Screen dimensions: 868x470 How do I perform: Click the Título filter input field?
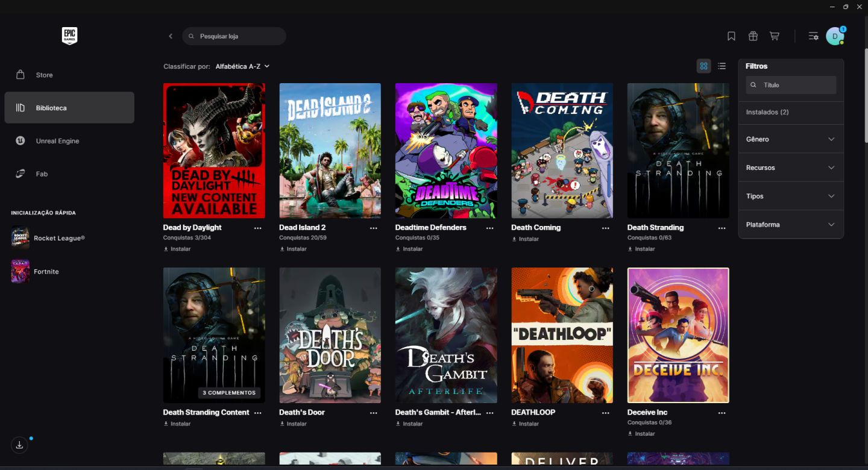791,85
